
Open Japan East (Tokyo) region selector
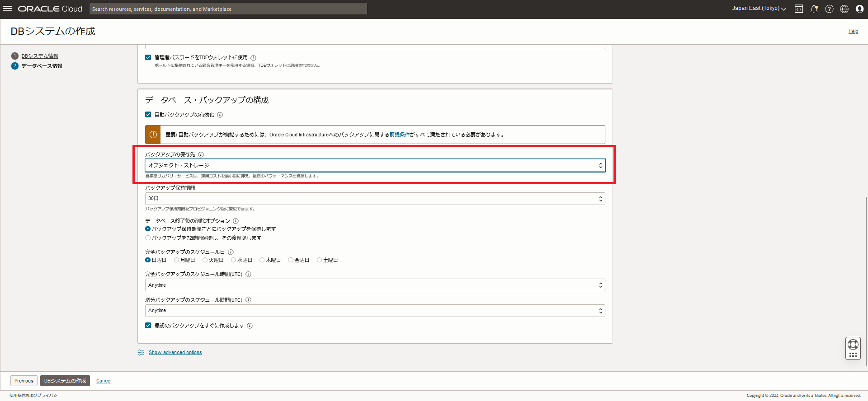[759, 9]
